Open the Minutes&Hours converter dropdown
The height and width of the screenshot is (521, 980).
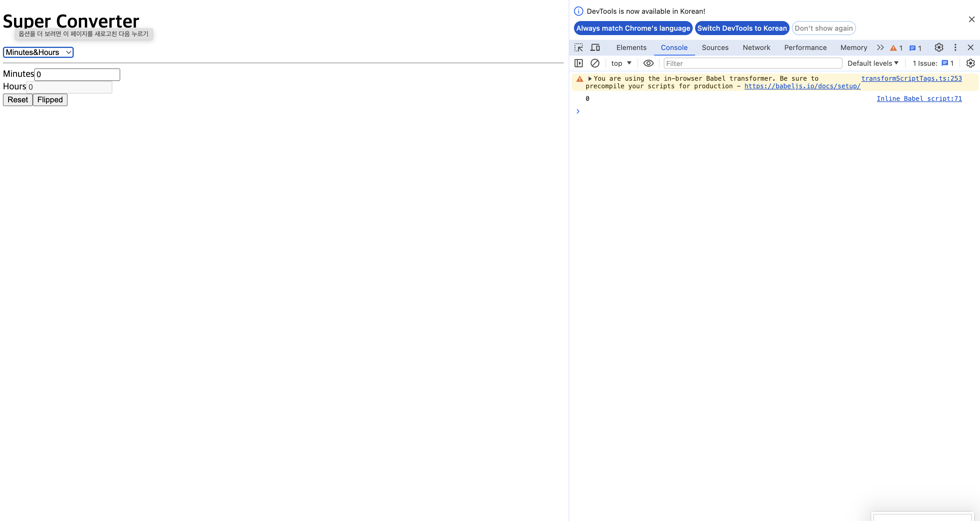point(38,53)
